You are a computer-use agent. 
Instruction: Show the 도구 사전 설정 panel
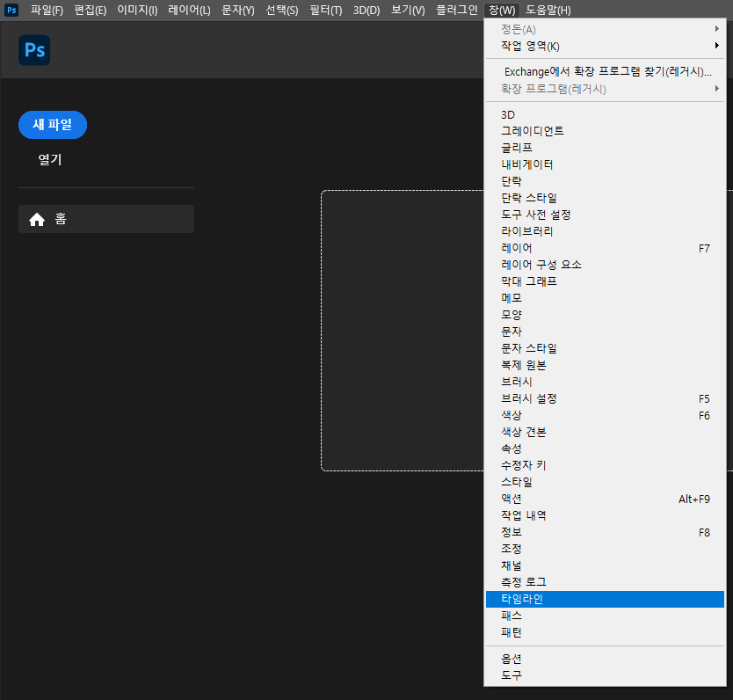[605, 215]
